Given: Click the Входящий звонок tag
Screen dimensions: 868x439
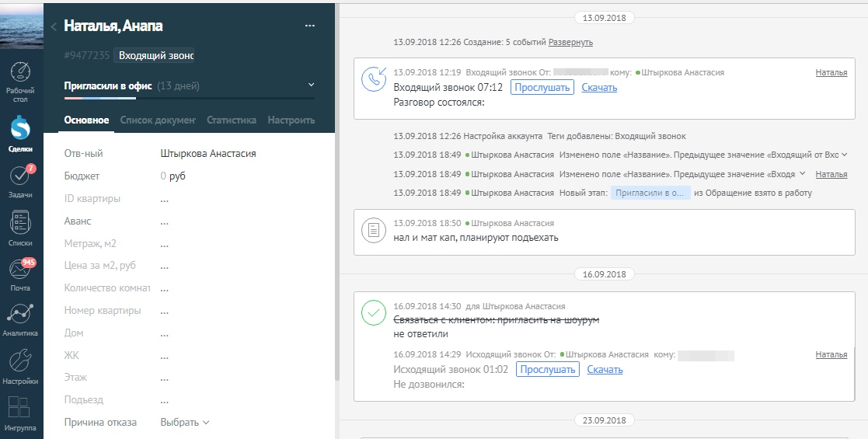Looking at the screenshot, I should [154, 55].
